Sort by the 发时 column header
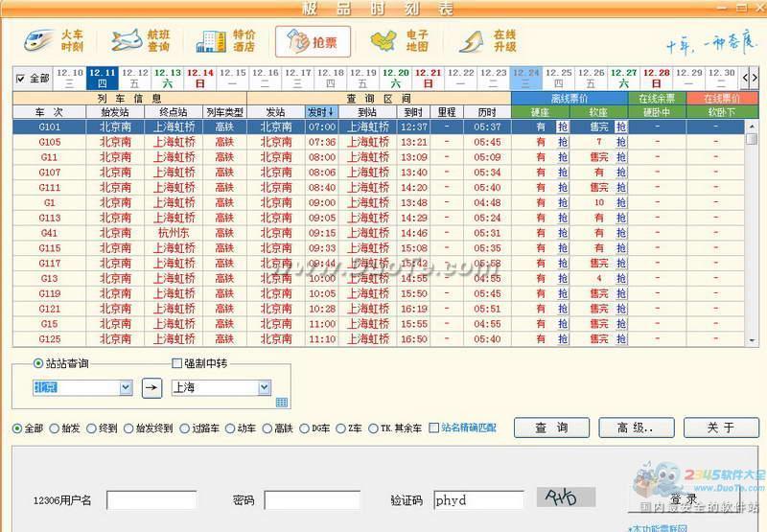The height and width of the screenshot is (532, 767). point(322,112)
